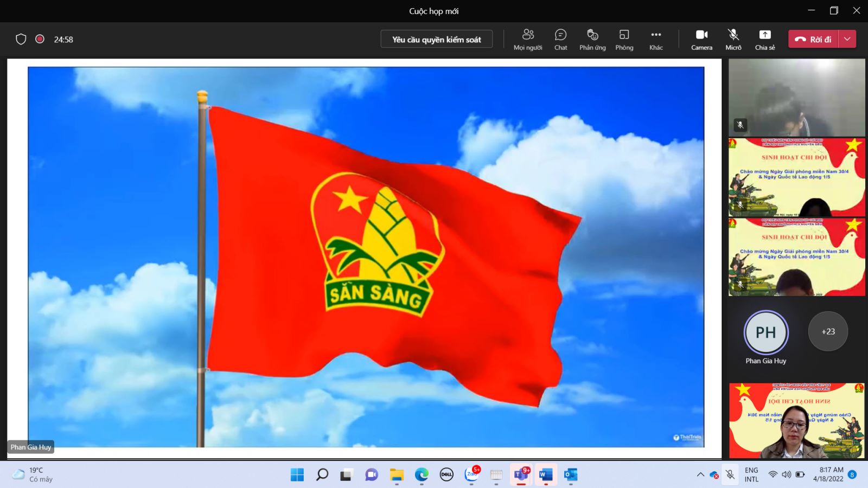
Task: Open the keyboard-like app icon on taskbar
Action: pyautogui.click(x=496, y=475)
